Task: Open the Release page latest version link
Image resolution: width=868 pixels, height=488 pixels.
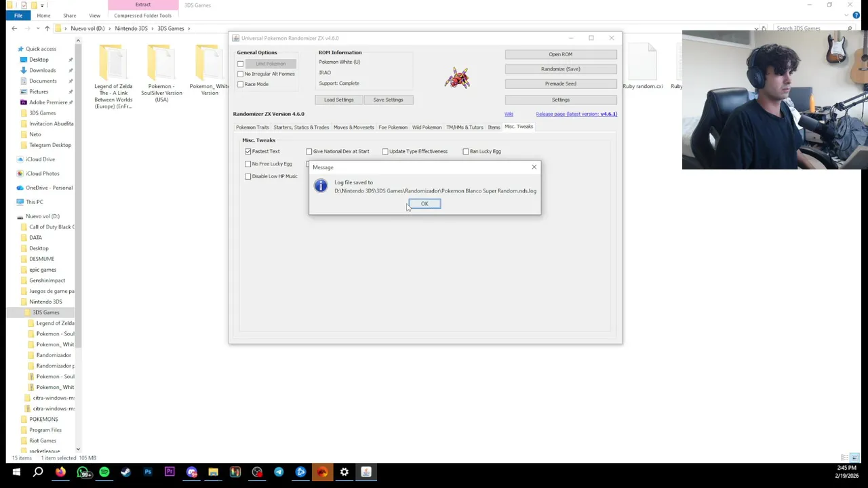Action: click(576, 114)
